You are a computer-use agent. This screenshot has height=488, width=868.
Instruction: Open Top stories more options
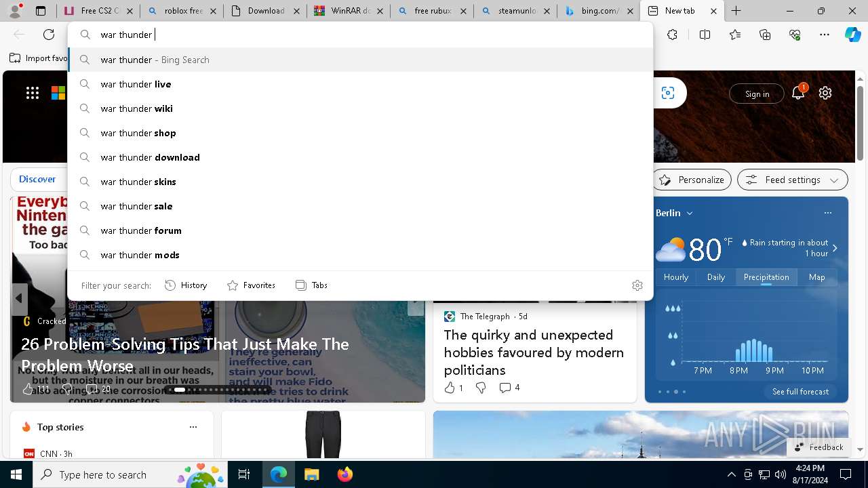[193, 427]
